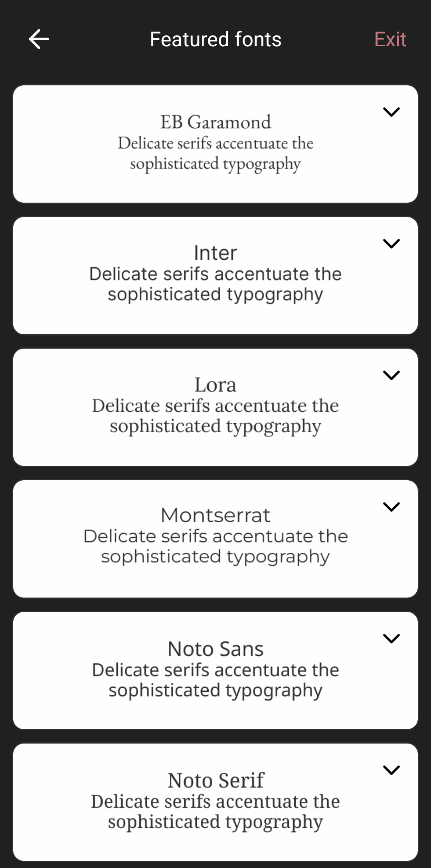
Task: Open the Noto Sans chevron dropdown
Action: tap(391, 639)
